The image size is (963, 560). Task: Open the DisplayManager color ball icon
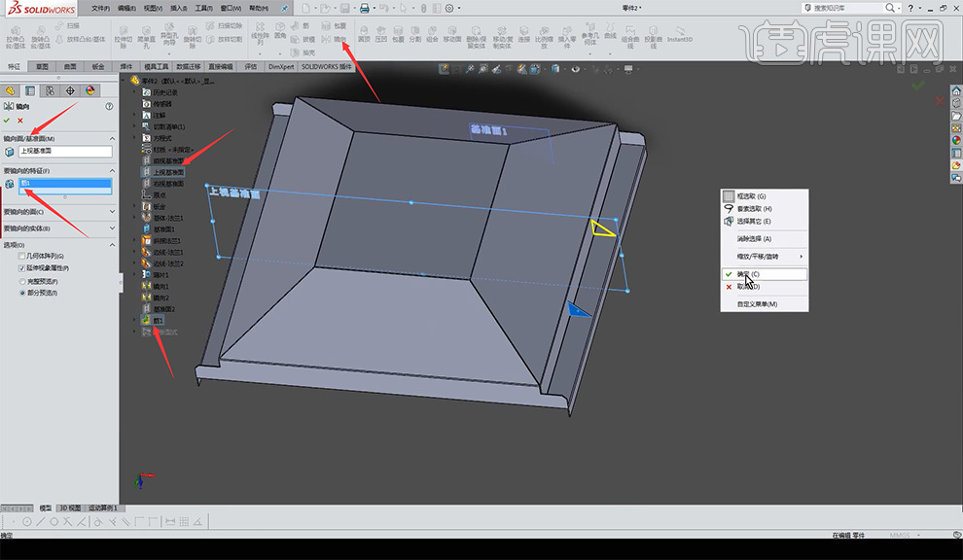tap(89, 90)
